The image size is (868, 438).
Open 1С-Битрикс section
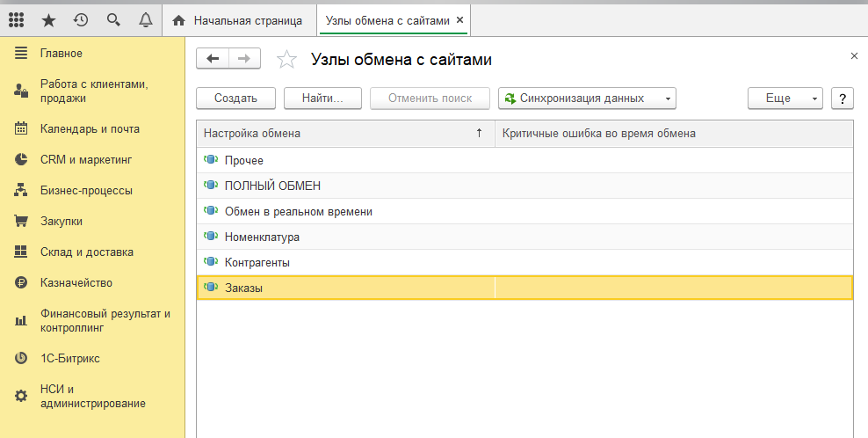point(70,358)
